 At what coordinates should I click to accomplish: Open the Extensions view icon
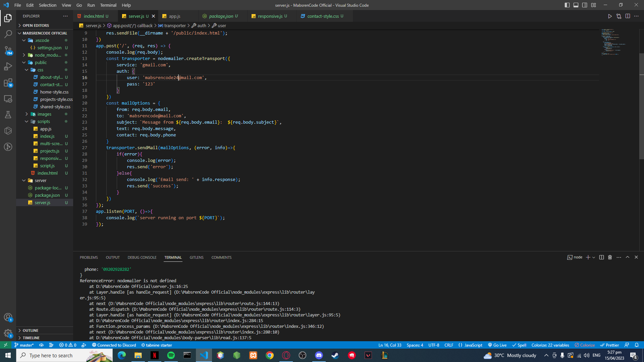pyautogui.click(x=8, y=82)
